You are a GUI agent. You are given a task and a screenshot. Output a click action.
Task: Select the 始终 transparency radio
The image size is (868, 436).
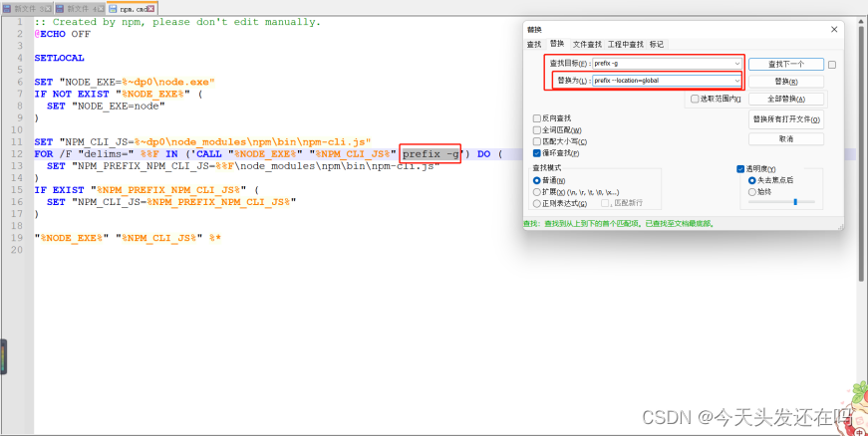pyautogui.click(x=751, y=192)
